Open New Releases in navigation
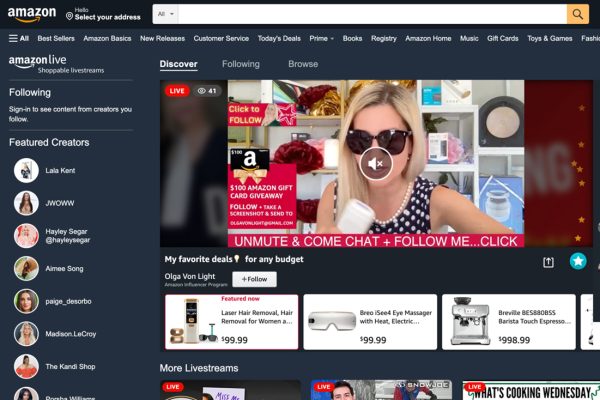This screenshot has width=600, height=400. click(x=162, y=38)
